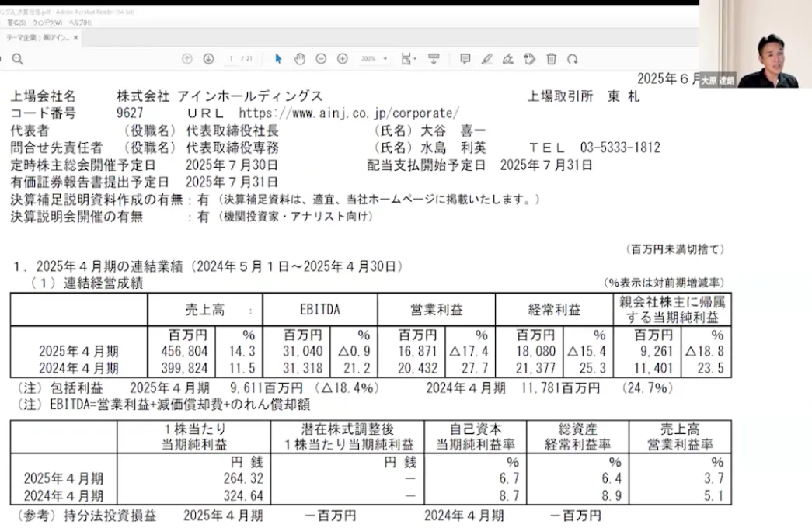Click the 経常利益 column header

pos(554,310)
